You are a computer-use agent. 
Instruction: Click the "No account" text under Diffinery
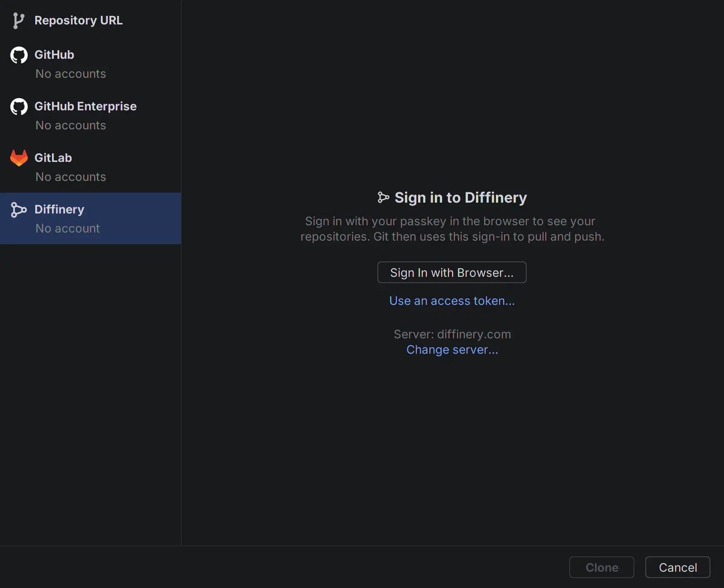(x=67, y=228)
